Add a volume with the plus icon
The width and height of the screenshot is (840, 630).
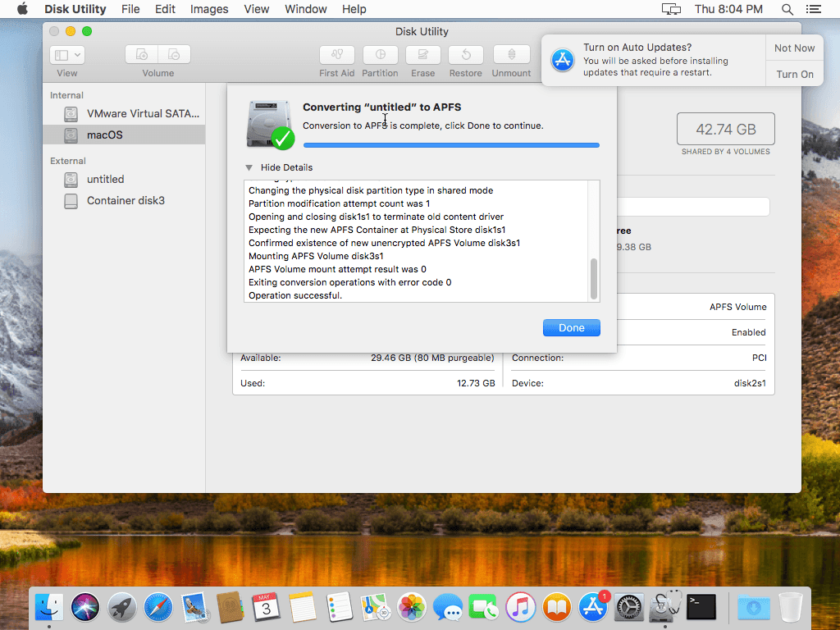(x=140, y=53)
